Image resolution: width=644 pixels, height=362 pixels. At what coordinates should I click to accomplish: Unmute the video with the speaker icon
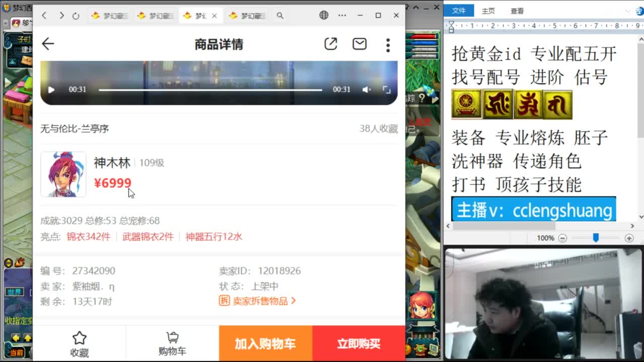tap(367, 89)
